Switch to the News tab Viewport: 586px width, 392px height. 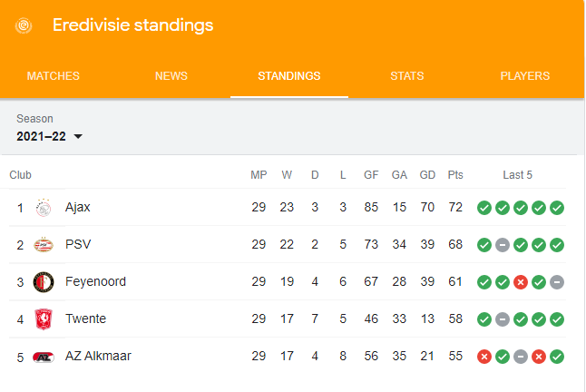(171, 76)
